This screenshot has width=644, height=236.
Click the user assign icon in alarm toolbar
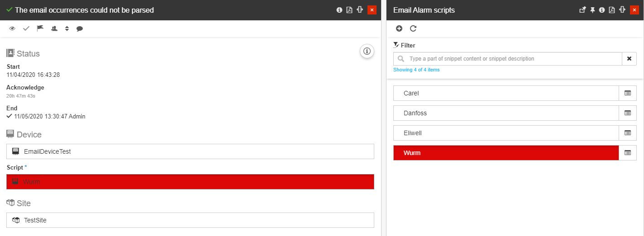point(54,28)
